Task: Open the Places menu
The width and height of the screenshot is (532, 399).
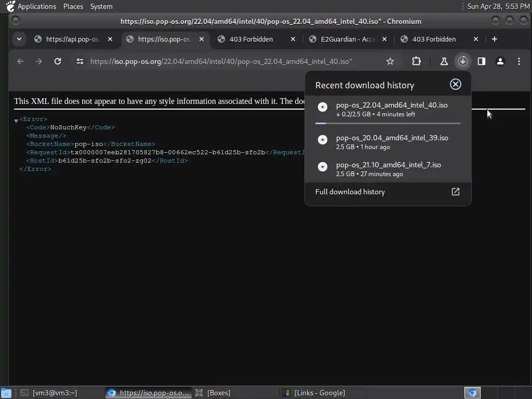Action: coord(73,6)
